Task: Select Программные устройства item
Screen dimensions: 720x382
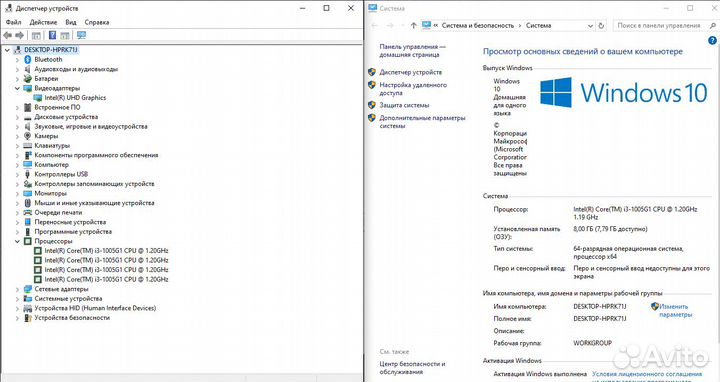Action: pos(73,231)
